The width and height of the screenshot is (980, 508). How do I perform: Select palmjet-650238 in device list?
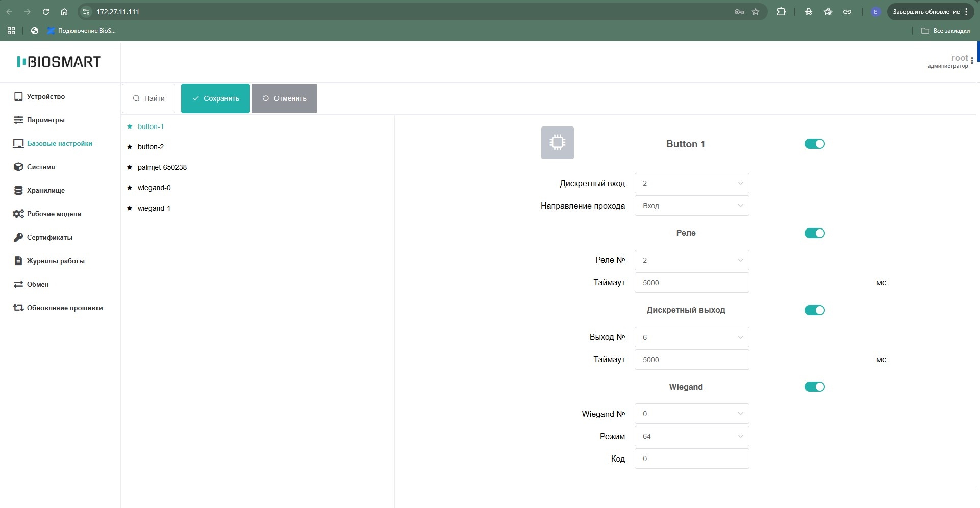(162, 167)
